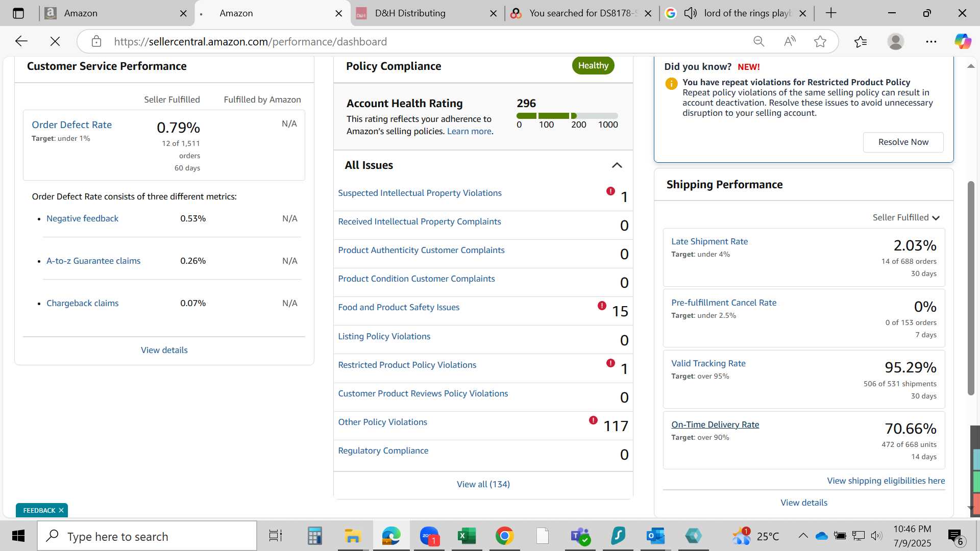
Task: Open Listing Policy Violations link
Action: 384,336
